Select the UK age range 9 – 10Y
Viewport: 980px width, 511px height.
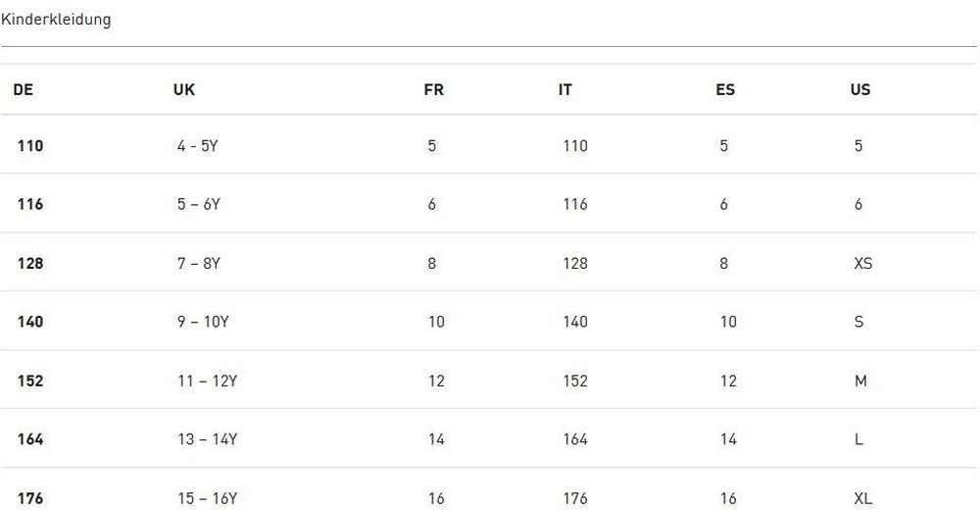point(203,322)
